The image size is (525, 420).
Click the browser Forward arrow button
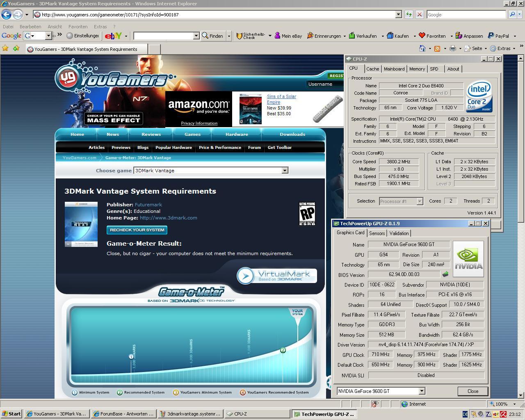[18, 14]
